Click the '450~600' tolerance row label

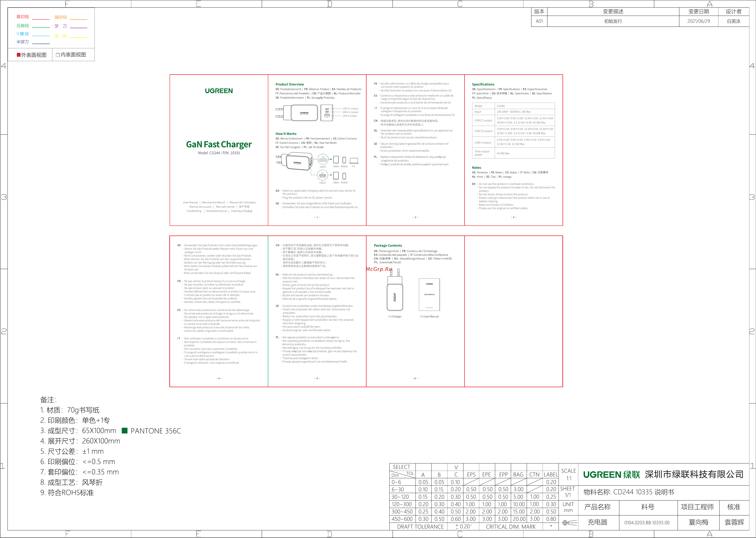coord(402,519)
